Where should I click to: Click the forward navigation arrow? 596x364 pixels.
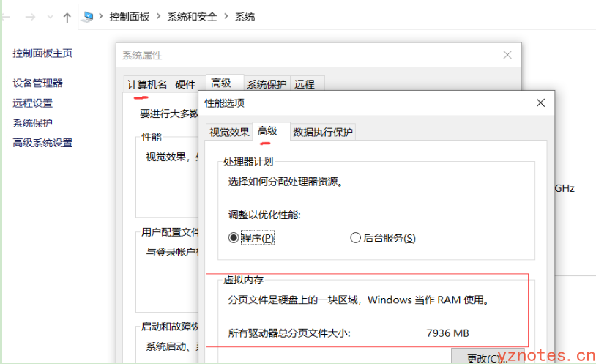point(30,16)
